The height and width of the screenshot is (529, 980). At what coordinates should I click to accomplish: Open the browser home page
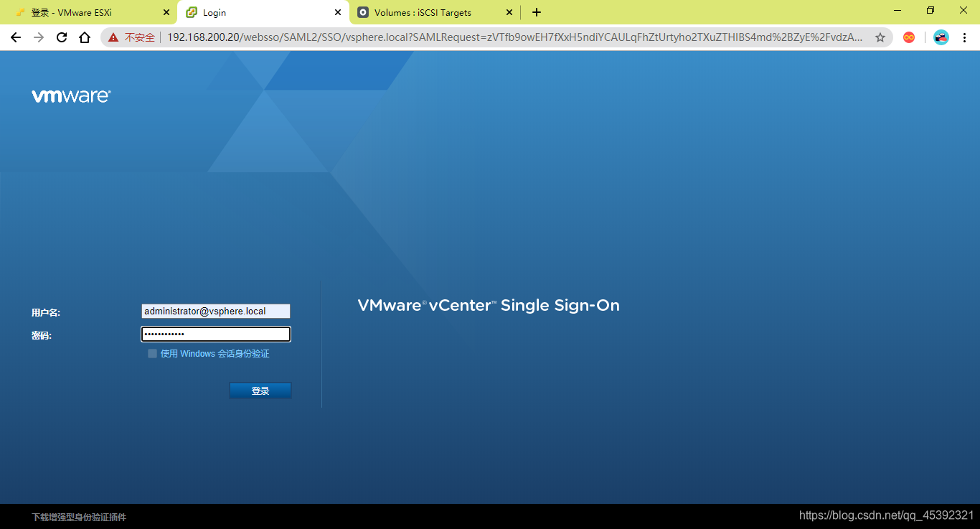tap(85, 37)
